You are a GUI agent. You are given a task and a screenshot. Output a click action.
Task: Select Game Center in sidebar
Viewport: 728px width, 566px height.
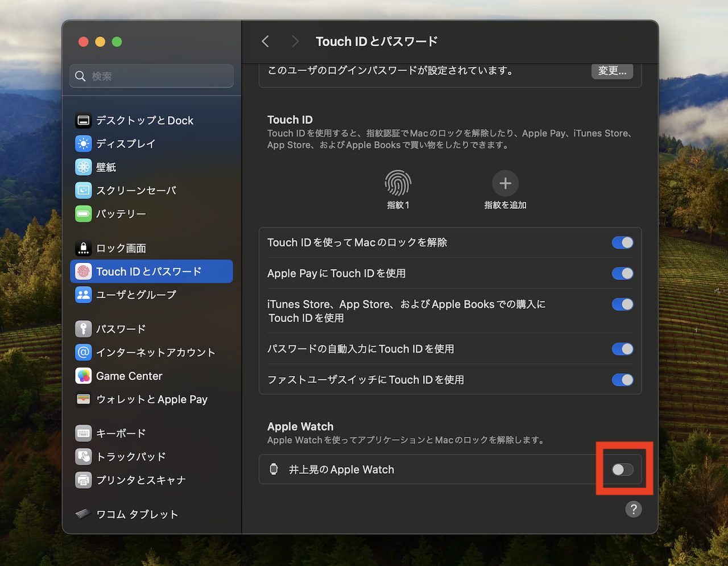[x=151, y=376]
